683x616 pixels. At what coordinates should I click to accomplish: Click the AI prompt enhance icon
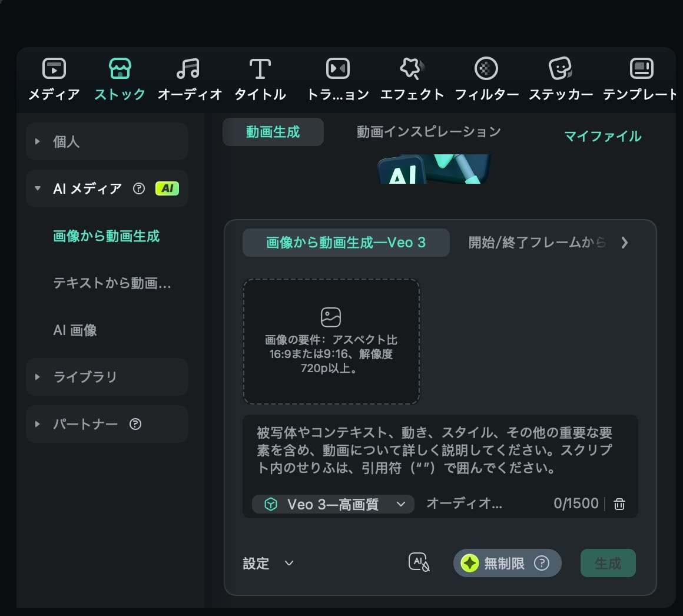tap(419, 562)
